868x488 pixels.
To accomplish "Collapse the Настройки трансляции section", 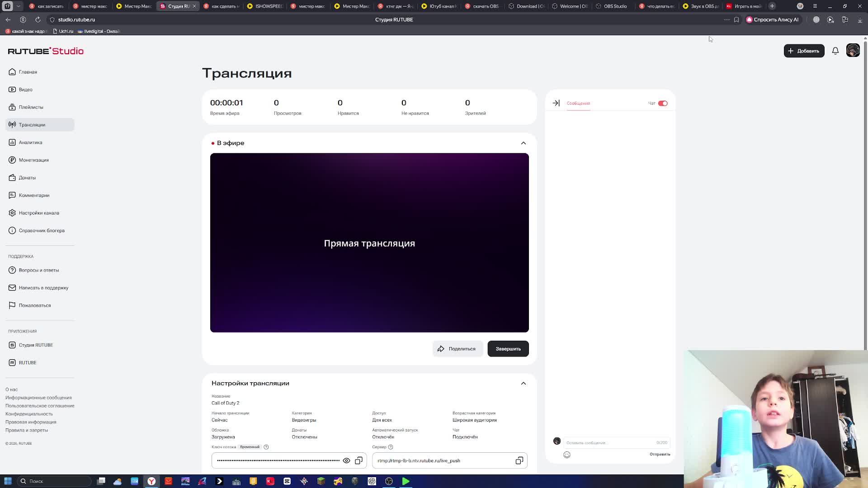I will point(523,383).
